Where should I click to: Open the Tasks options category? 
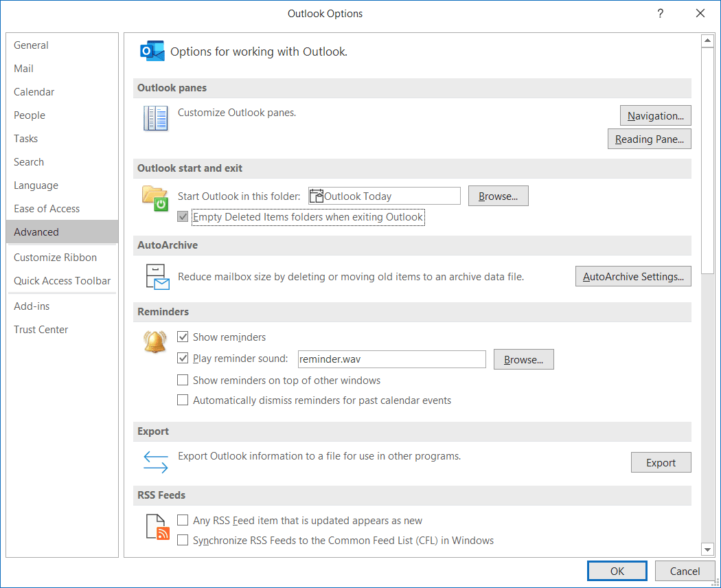(62, 139)
